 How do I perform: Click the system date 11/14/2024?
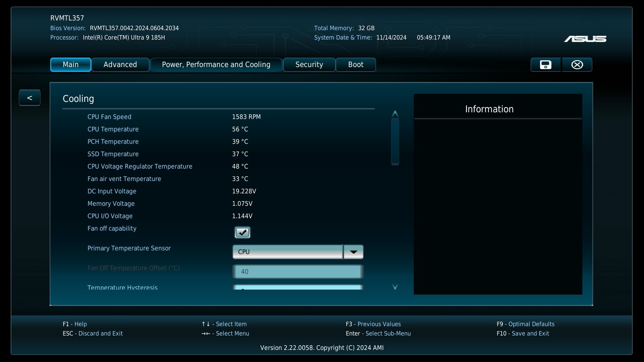coord(391,38)
